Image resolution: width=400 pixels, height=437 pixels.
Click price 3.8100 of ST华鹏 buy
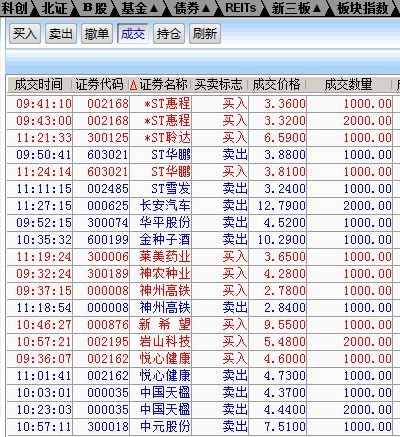285,172
